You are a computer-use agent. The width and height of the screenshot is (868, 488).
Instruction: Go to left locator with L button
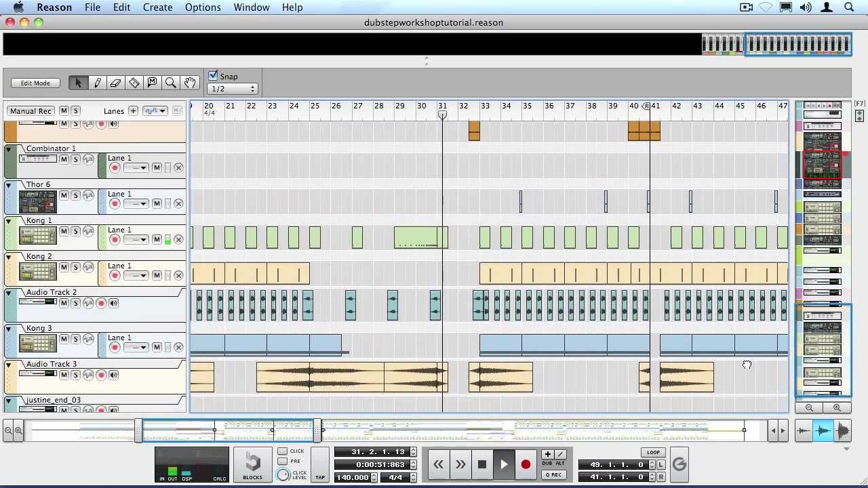[661, 465]
